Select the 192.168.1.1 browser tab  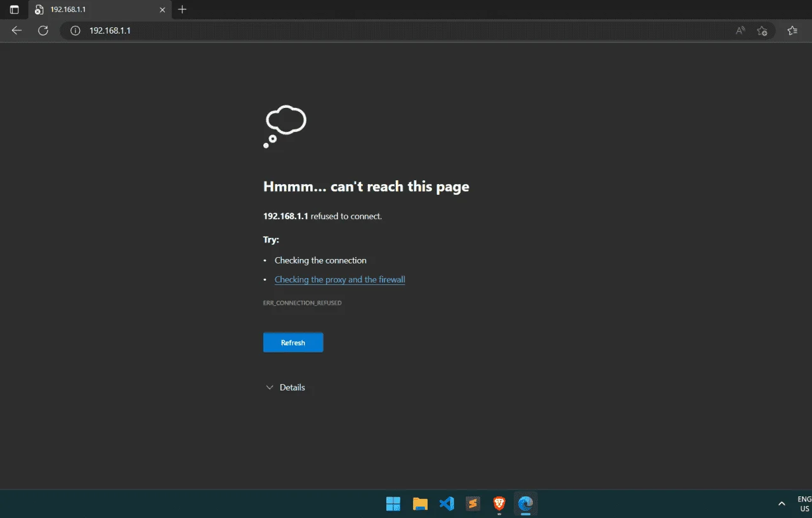[99, 10]
